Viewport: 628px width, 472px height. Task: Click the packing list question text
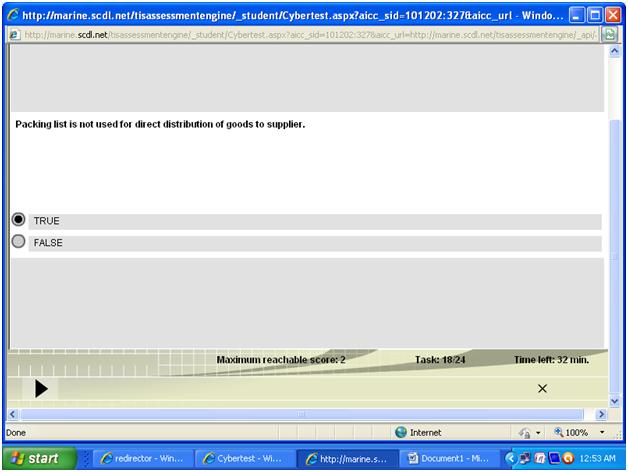tap(160, 124)
